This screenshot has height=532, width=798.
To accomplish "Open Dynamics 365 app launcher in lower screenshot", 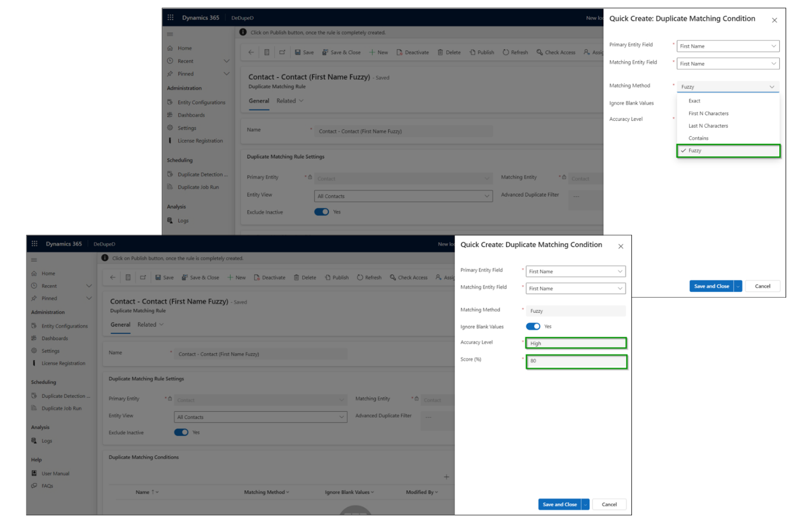I will pos(35,244).
